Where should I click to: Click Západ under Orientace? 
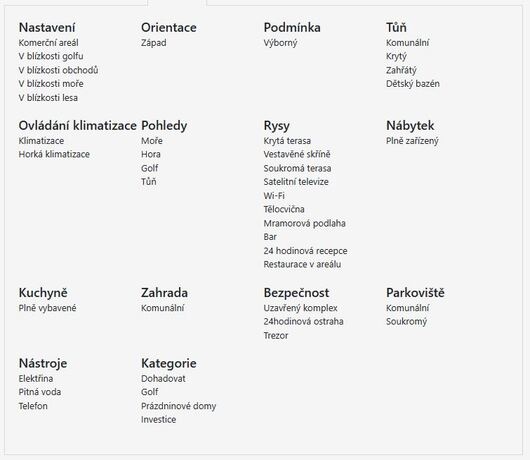[x=154, y=43]
